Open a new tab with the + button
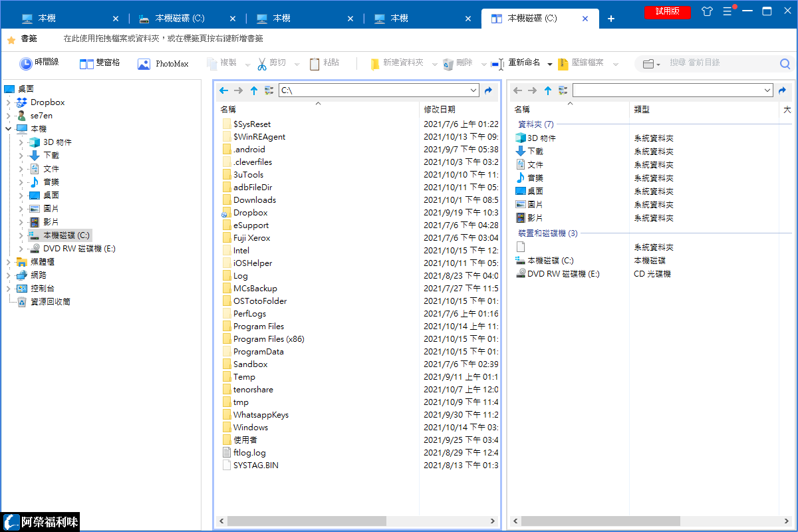The height and width of the screenshot is (532, 798). coord(610,18)
